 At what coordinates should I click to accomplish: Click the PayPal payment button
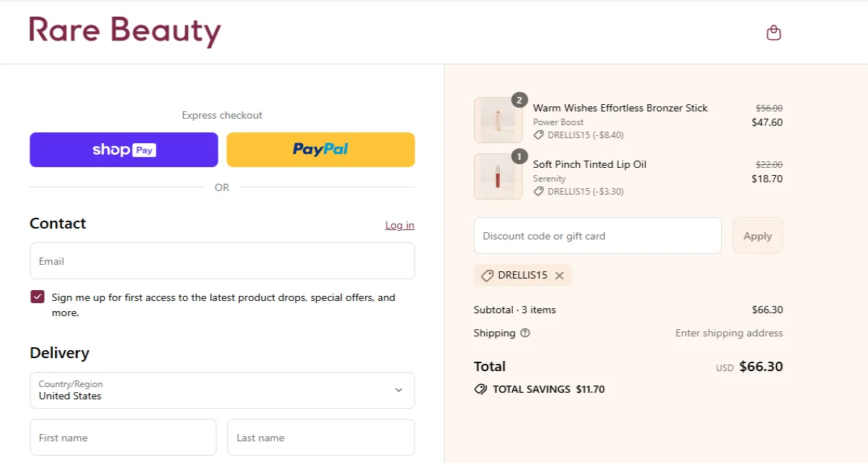(320, 149)
